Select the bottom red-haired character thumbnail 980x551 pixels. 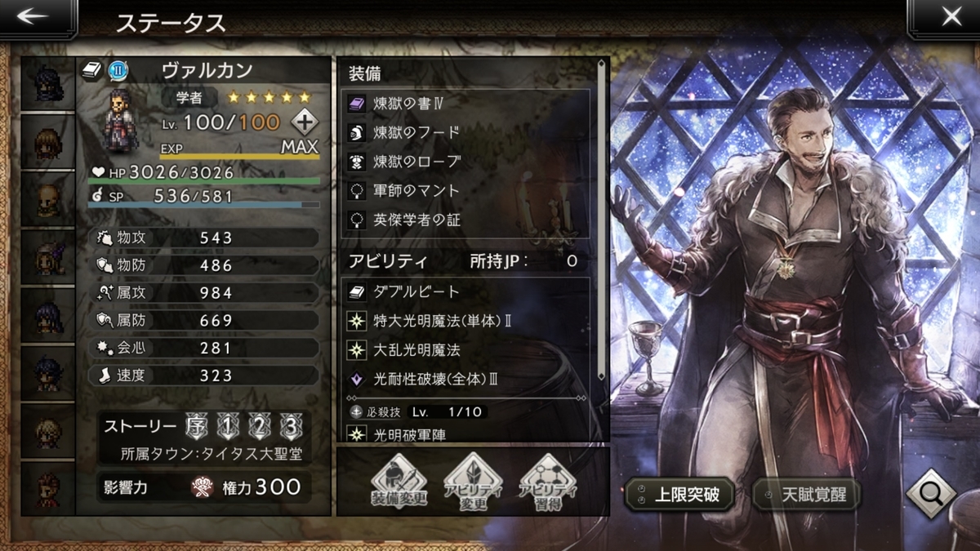(47, 488)
